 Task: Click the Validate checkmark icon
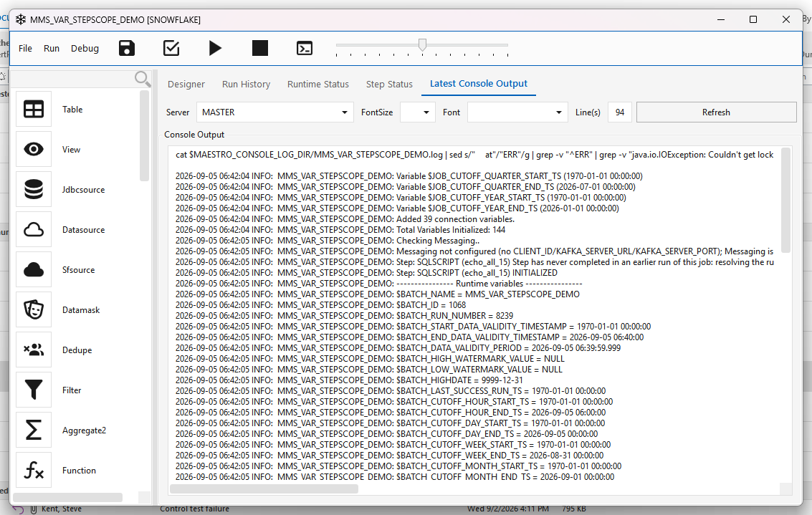(x=171, y=48)
